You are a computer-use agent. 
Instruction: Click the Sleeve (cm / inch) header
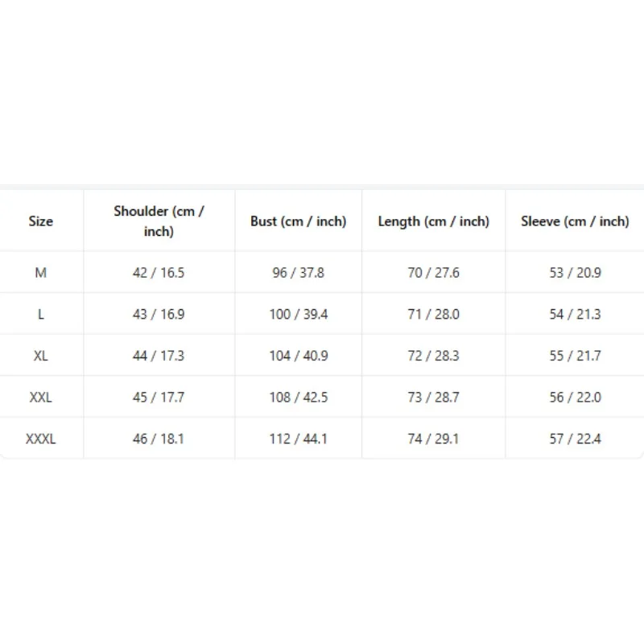(575, 221)
